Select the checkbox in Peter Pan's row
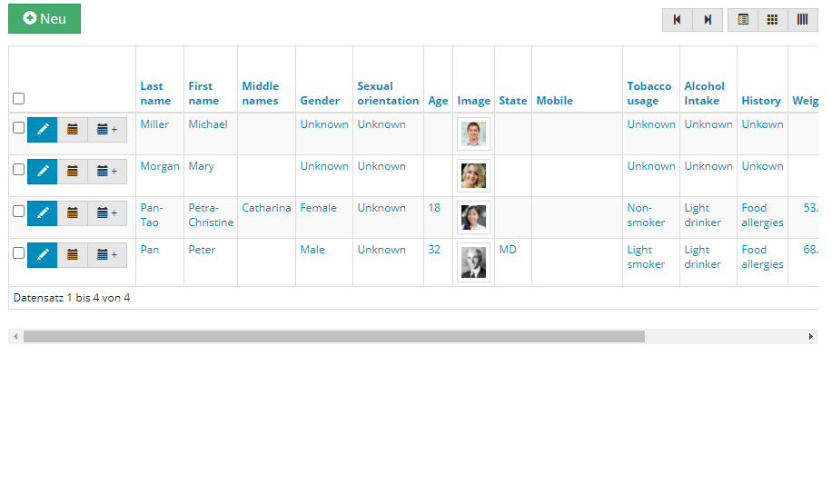This screenshot has height=504, width=832. [18, 253]
